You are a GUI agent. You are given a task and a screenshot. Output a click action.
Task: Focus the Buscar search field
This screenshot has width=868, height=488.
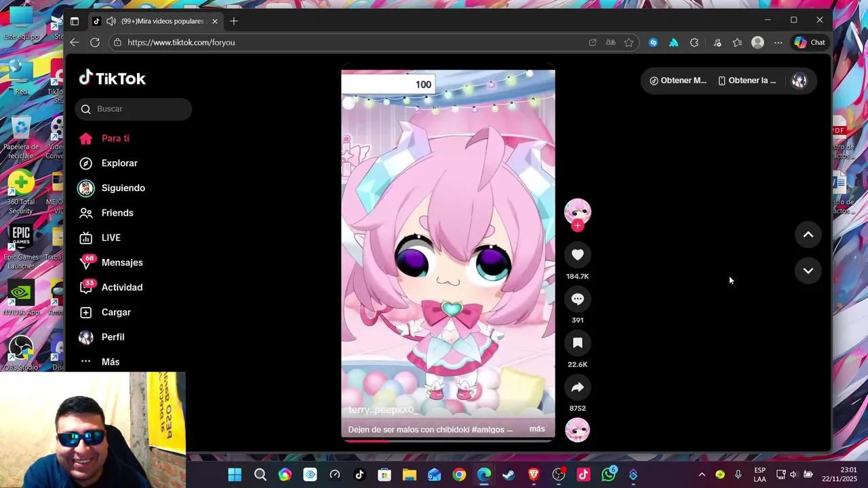coord(134,109)
